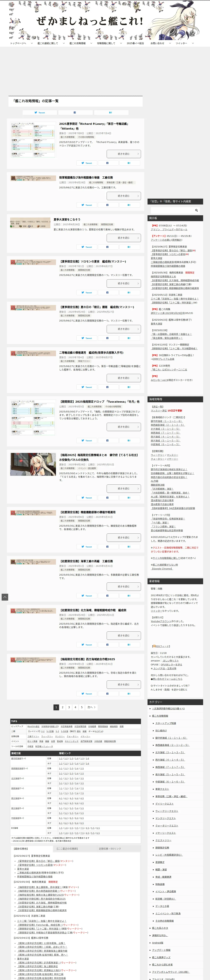
Task: Open the 艦これ攻略情報 category link
Action: point(160,716)
